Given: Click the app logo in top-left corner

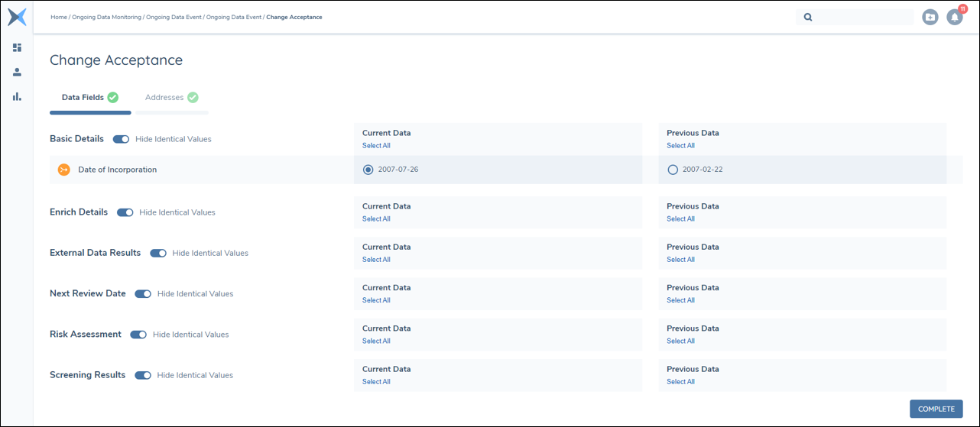Looking at the screenshot, I should pos(17,17).
